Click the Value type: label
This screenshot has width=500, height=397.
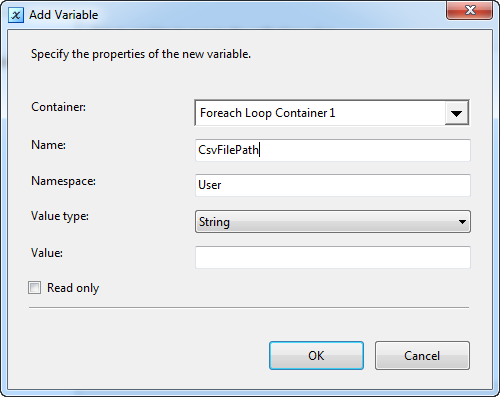60,216
